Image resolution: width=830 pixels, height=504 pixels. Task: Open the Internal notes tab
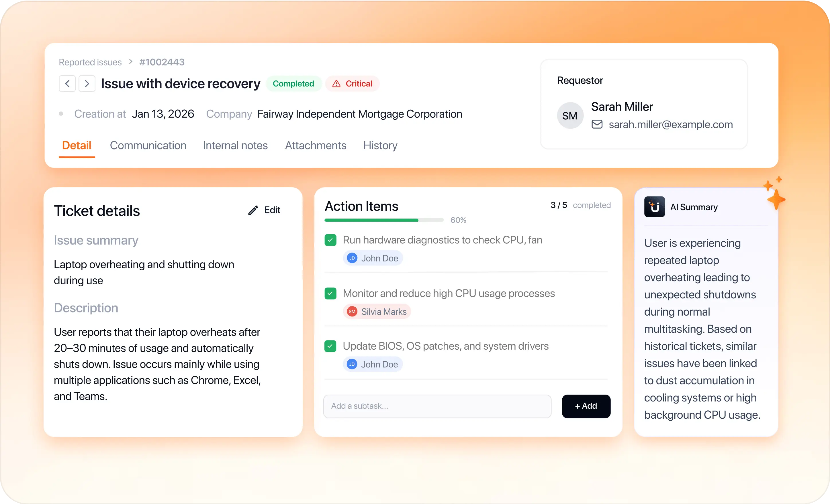[x=236, y=145]
